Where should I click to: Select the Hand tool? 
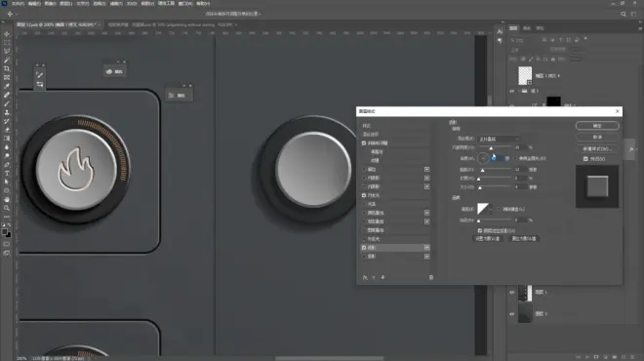point(7,199)
